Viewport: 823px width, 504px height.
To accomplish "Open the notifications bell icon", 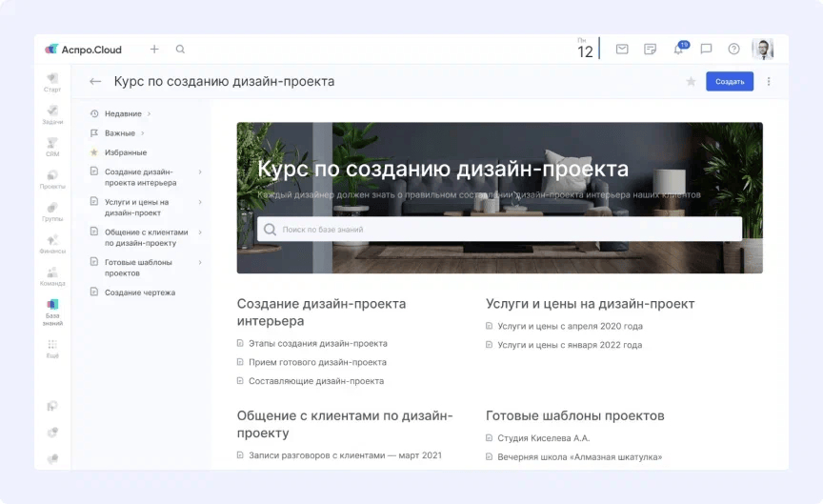I will tap(678, 50).
